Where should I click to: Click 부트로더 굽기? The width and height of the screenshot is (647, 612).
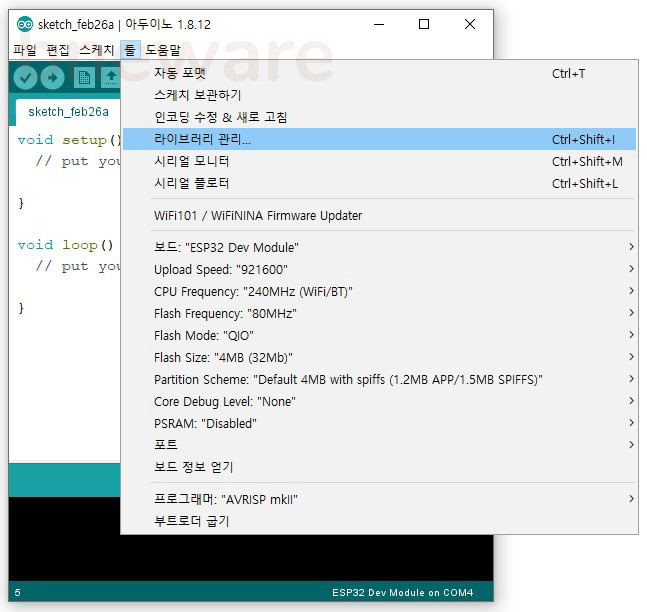379,521
